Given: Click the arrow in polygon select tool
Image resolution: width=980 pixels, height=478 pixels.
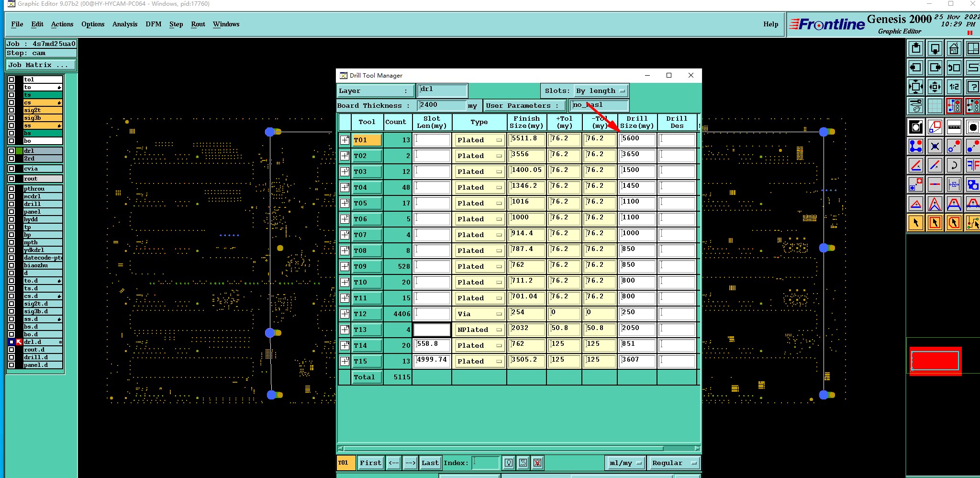Looking at the screenshot, I should pos(954,223).
